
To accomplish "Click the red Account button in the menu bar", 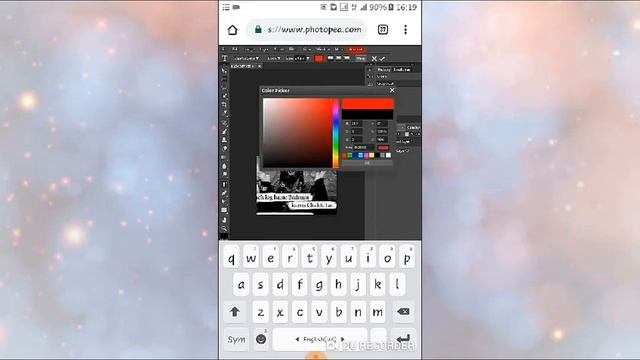I will [x=356, y=49].
